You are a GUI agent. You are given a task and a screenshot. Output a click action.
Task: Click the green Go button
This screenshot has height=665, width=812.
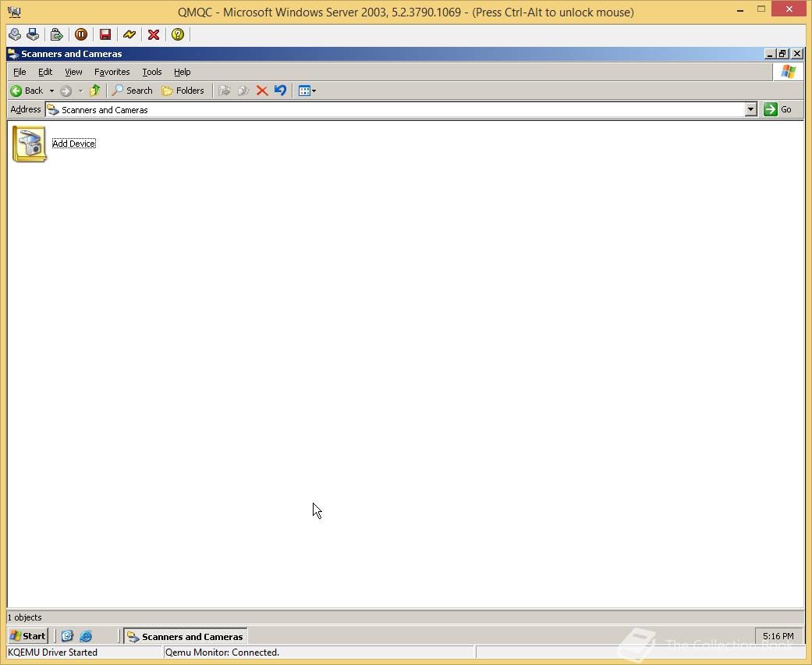click(778, 109)
